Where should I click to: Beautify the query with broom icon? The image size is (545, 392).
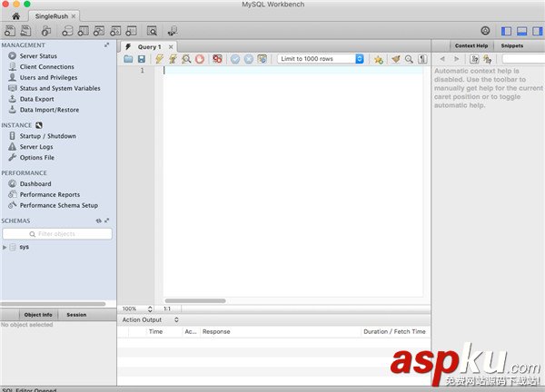click(x=395, y=59)
